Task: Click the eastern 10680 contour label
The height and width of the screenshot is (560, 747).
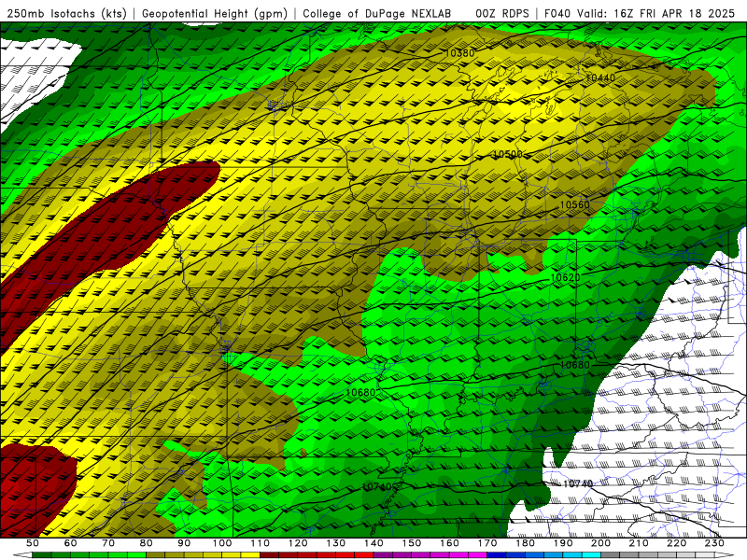Action: click(574, 365)
